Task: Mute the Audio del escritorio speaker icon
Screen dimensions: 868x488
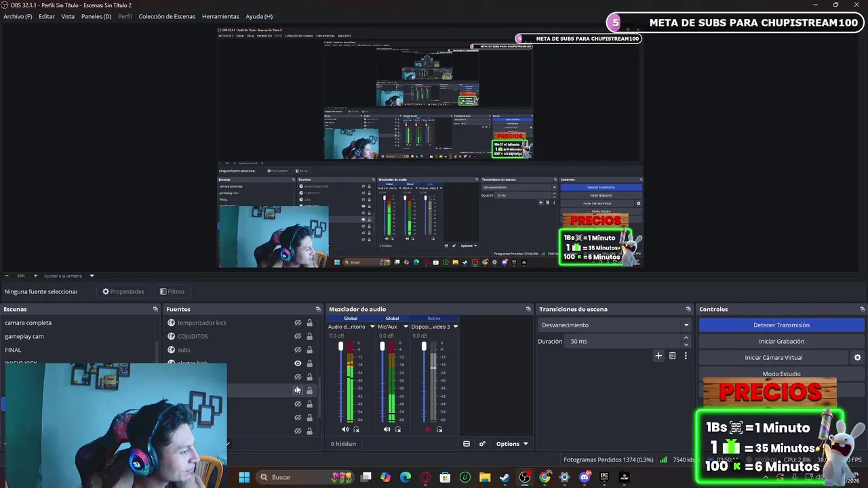Action: (345, 429)
